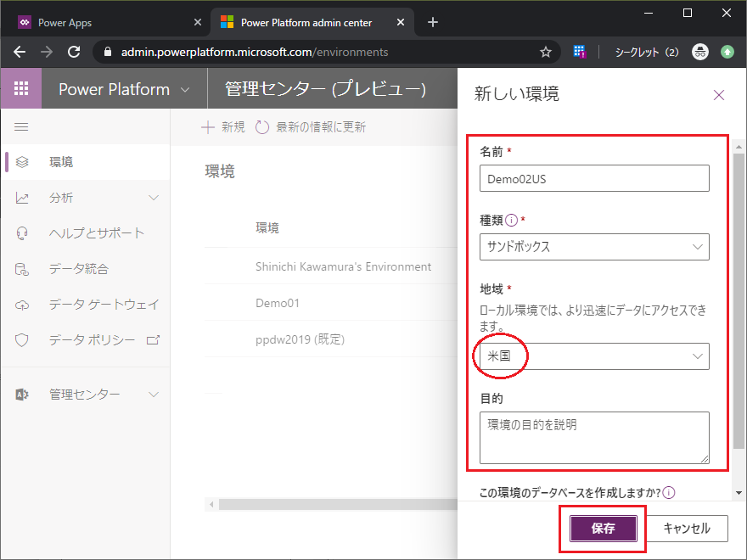
Task: Click the plus icon for 新規
Action: [208, 127]
